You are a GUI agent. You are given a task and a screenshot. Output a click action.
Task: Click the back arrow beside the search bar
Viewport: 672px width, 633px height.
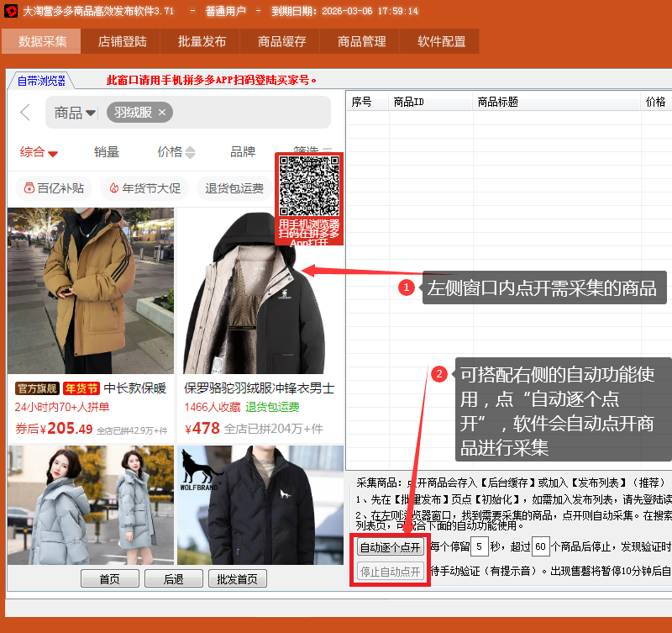pos(25,113)
